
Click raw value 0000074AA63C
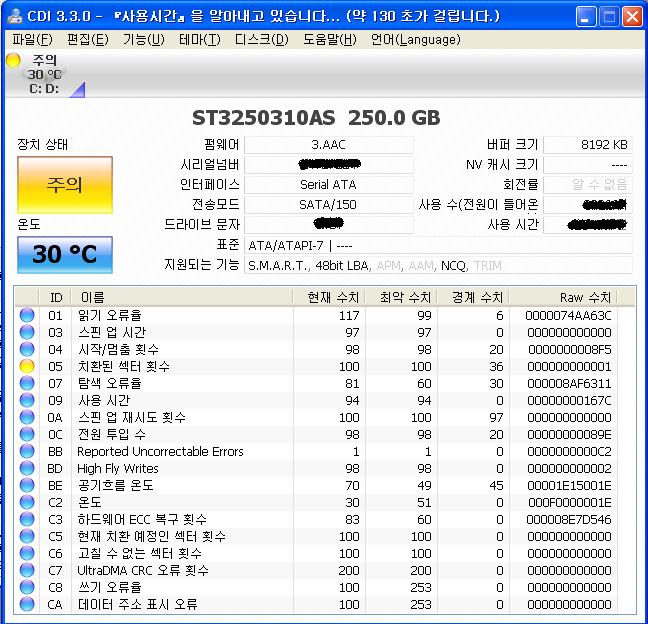click(x=568, y=315)
